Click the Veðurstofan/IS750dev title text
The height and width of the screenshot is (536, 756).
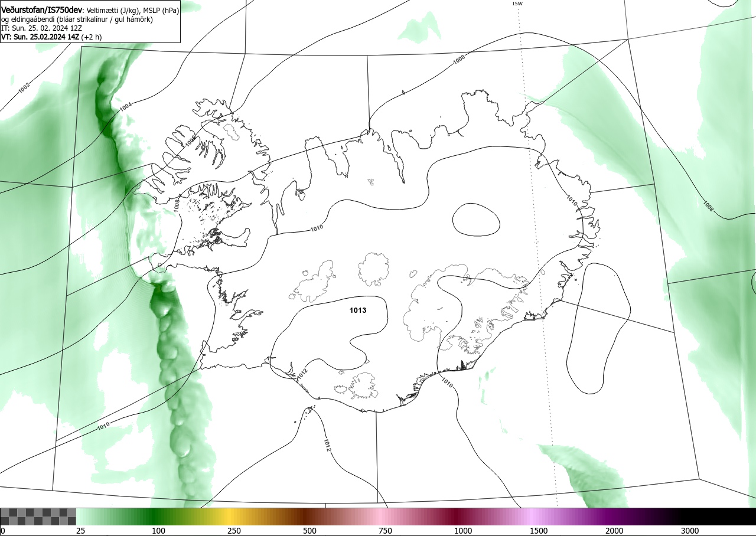43,10
